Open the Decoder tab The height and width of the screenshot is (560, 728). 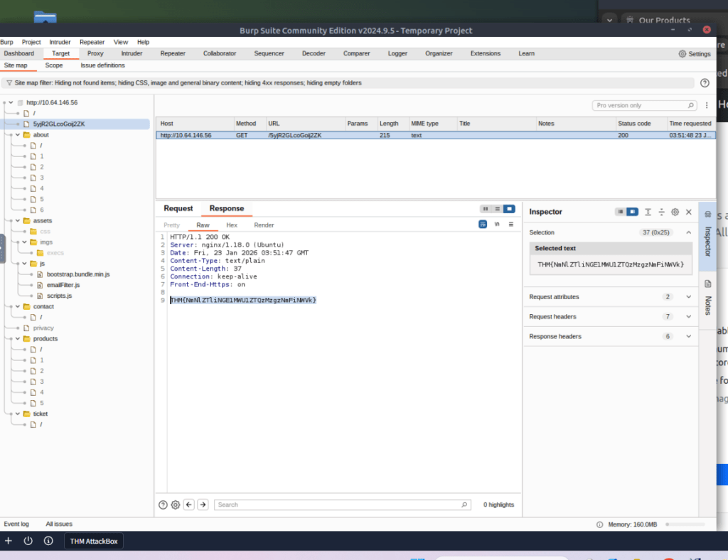(x=314, y=54)
